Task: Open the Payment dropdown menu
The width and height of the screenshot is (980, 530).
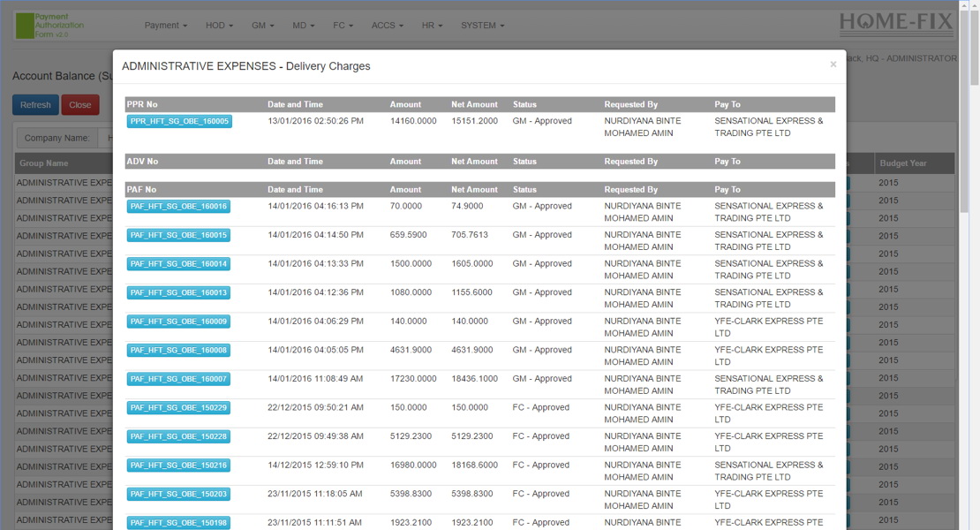Action: pos(165,26)
